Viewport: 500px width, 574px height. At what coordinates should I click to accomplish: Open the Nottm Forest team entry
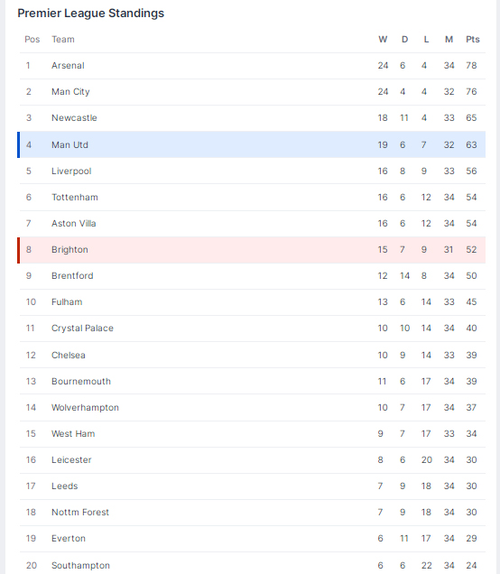(x=253, y=512)
